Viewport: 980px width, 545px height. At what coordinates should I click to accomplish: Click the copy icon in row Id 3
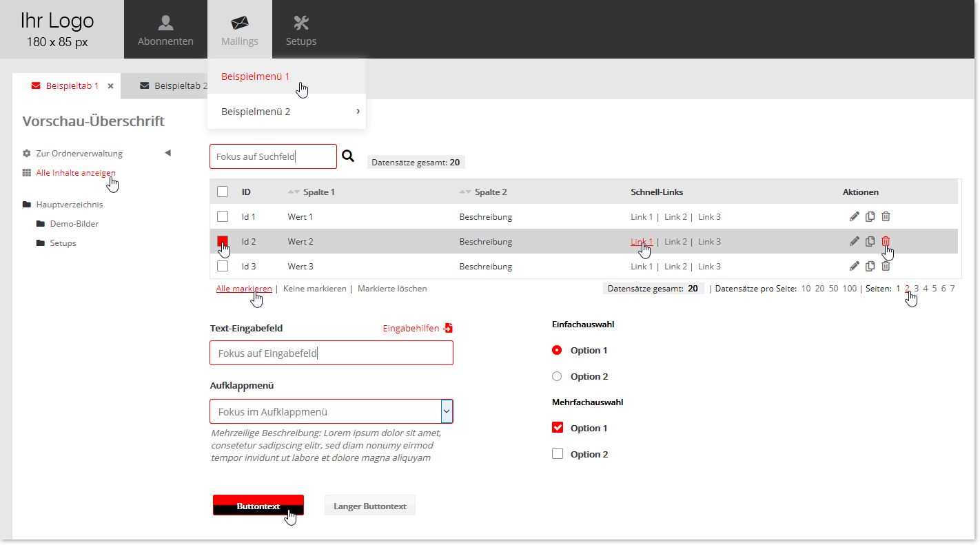(870, 266)
